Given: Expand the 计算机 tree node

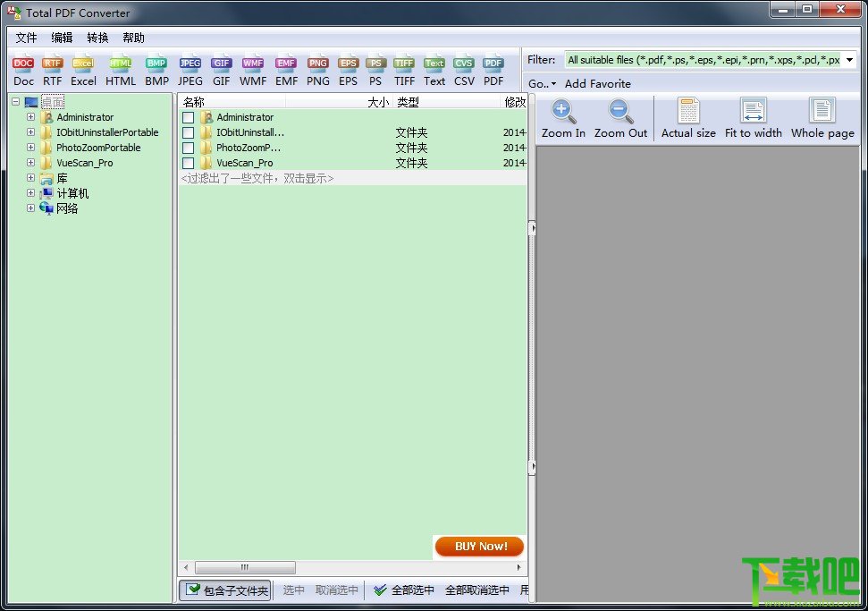Looking at the screenshot, I should [30, 192].
